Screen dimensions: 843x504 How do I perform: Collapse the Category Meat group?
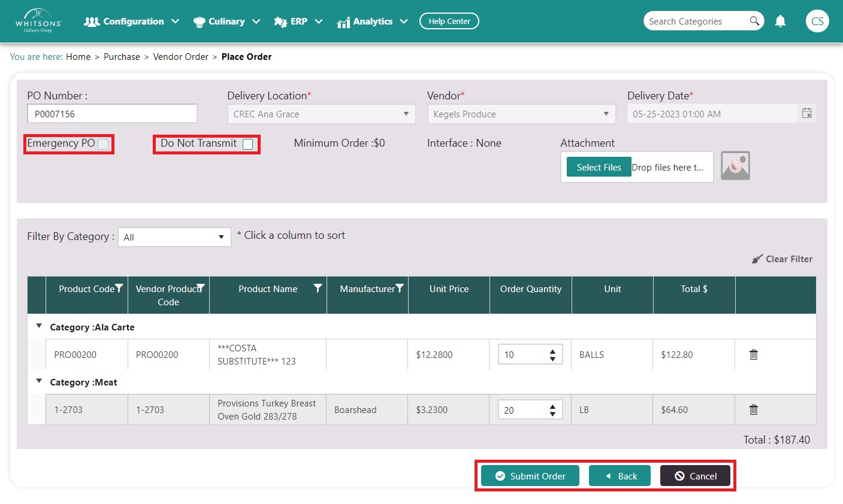39,381
